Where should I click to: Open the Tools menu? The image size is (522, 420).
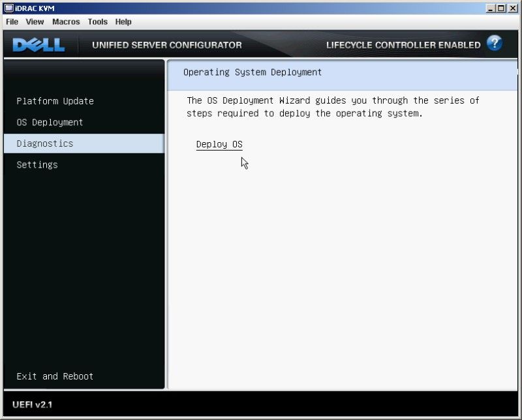click(97, 22)
